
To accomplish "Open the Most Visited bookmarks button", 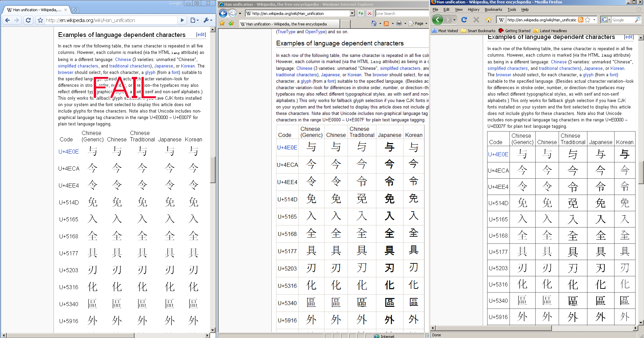I will tap(444, 31).
